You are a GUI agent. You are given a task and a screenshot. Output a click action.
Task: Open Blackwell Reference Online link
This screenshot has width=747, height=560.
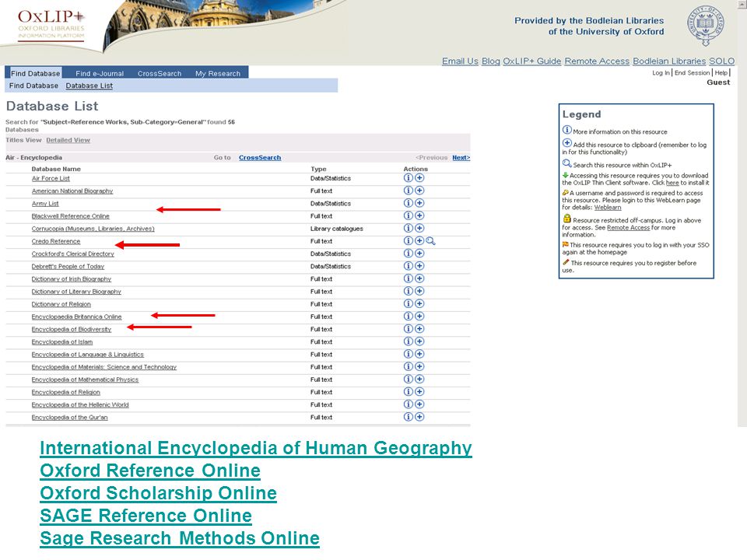(71, 216)
